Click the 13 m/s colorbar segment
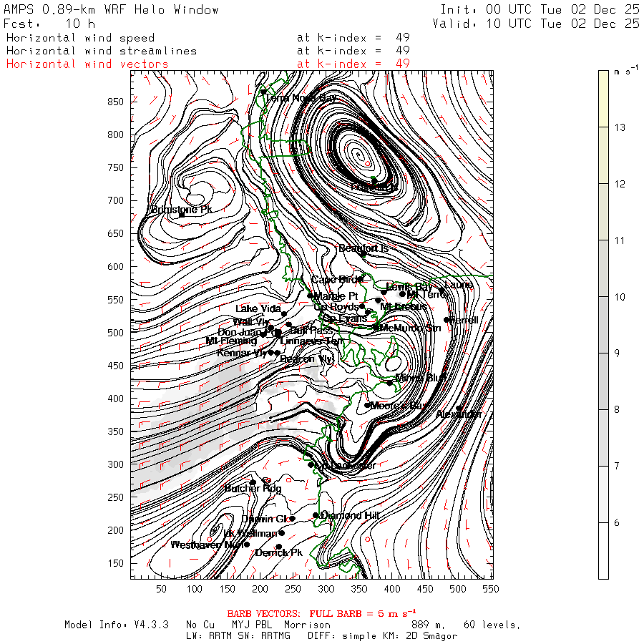 pos(603,99)
